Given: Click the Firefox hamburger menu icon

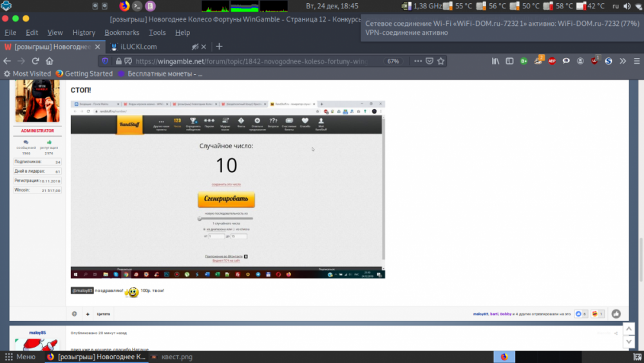Looking at the screenshot, I should [636, 61].
